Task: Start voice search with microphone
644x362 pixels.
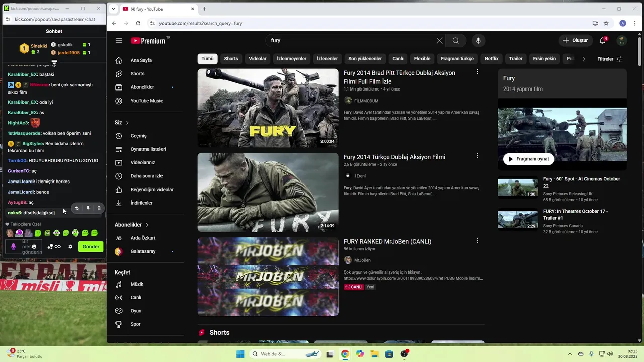Action: click(478, 41)
